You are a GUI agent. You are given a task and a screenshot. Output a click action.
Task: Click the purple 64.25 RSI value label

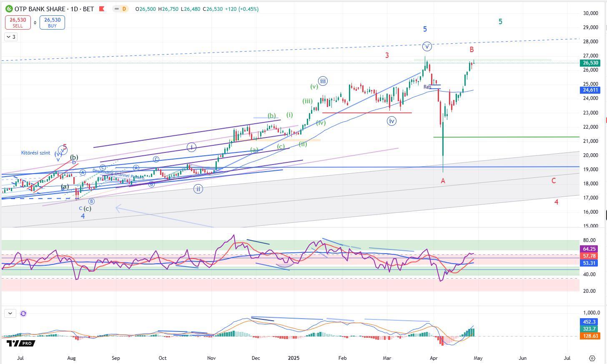pyautogui.click(x=589, y=249)
